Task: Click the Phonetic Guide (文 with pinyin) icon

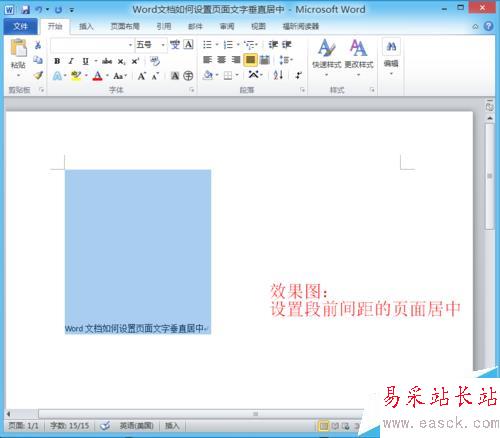Action: [175, 45]
